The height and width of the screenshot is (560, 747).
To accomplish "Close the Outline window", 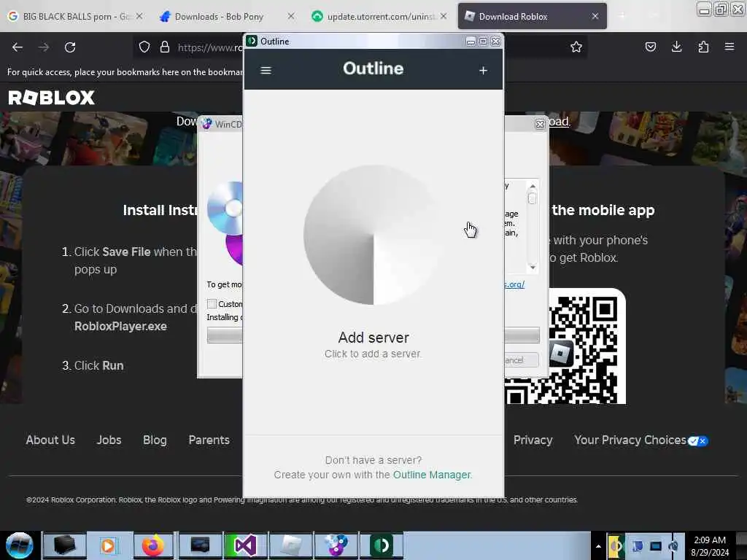I will [x=495, y=42].
